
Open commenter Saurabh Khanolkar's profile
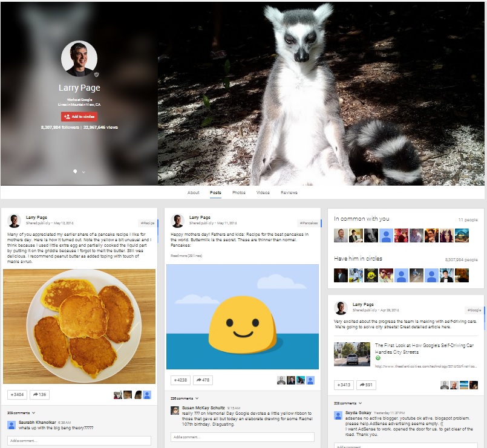38,422
